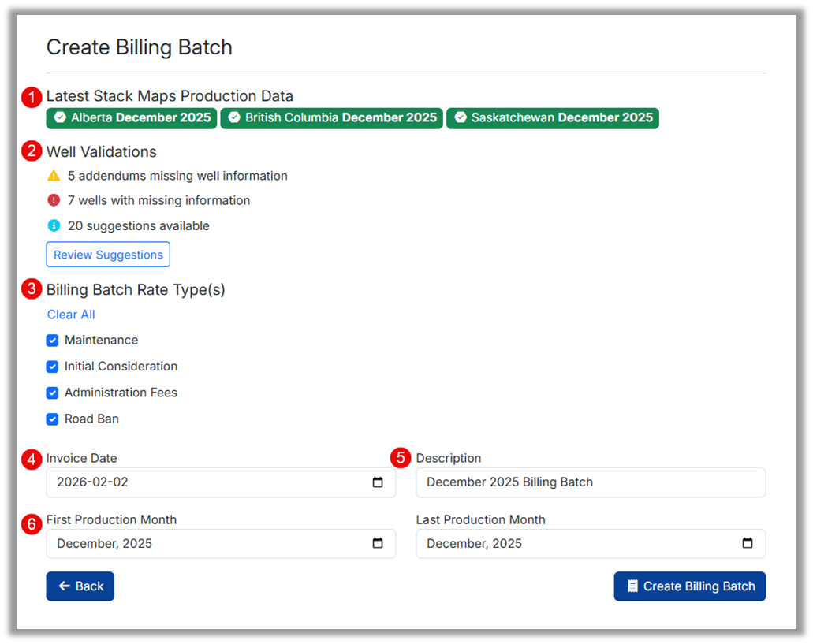Uncheck the Maintenance rate type

coord(52,341)
